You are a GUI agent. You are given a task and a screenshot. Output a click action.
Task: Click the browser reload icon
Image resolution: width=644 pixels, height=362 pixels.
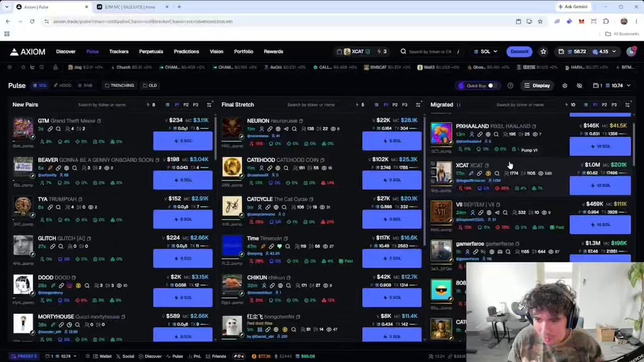coord(32,21)
